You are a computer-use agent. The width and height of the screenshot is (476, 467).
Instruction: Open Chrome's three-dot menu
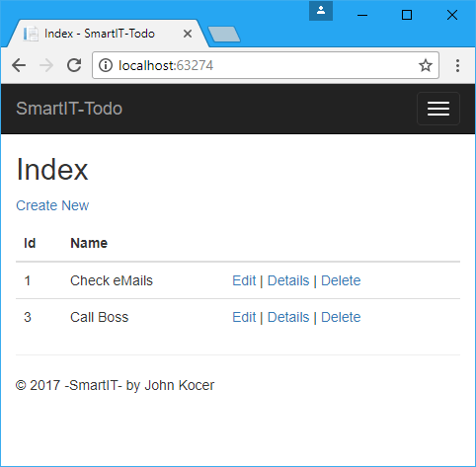click(457, 65)
